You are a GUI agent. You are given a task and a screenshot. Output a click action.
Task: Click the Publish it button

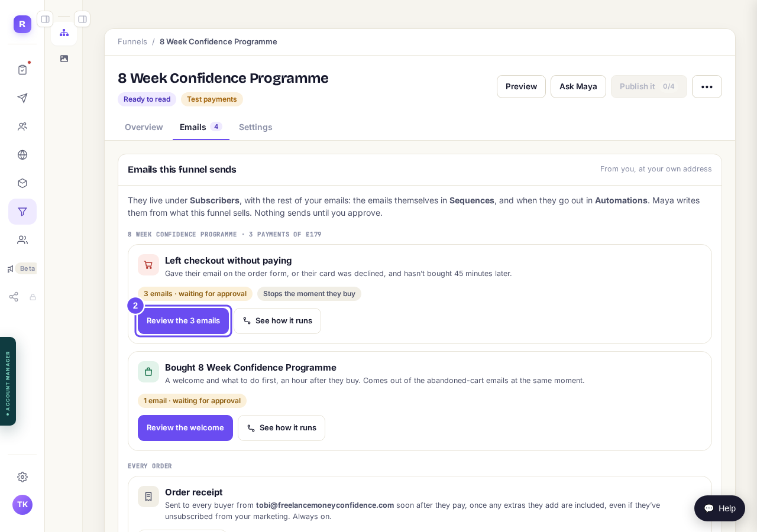point(649,86)
